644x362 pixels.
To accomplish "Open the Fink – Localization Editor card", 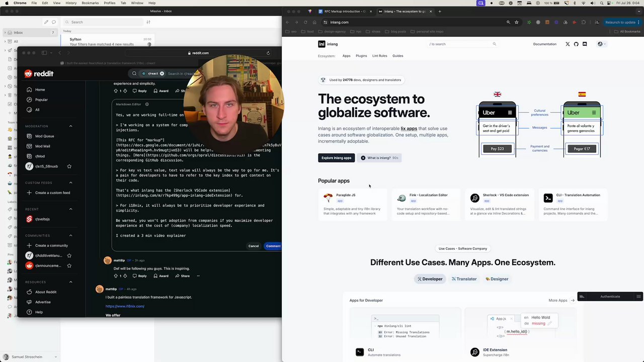I will click(x=426, y=205).
